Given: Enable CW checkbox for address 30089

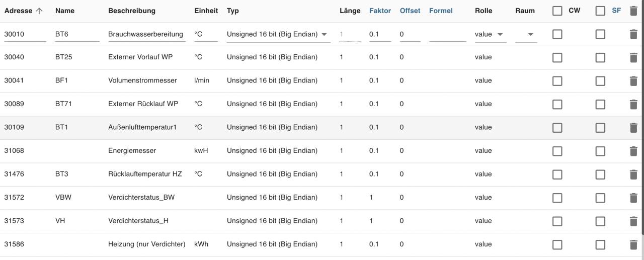Looking at the screenshot, I should pos(557,104).
